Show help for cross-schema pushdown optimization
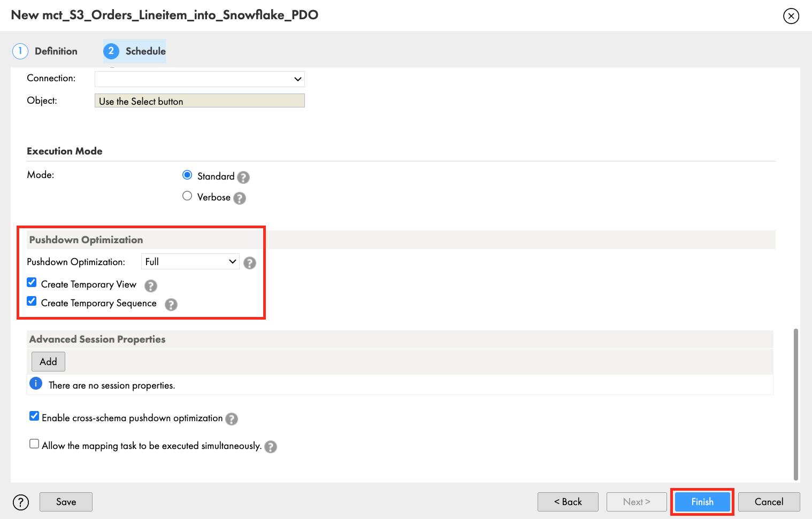 pyautogui.click(x=232, y=419)
